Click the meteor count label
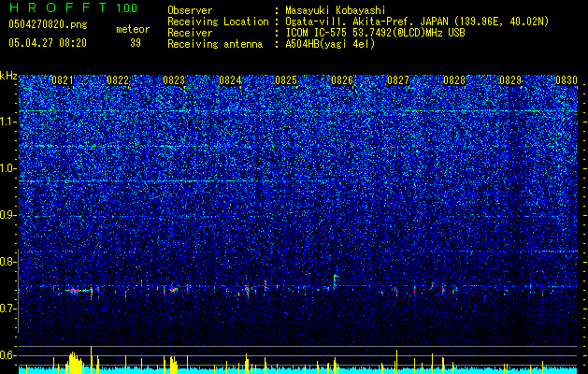 pyautogui.click(x=133, y=29)
